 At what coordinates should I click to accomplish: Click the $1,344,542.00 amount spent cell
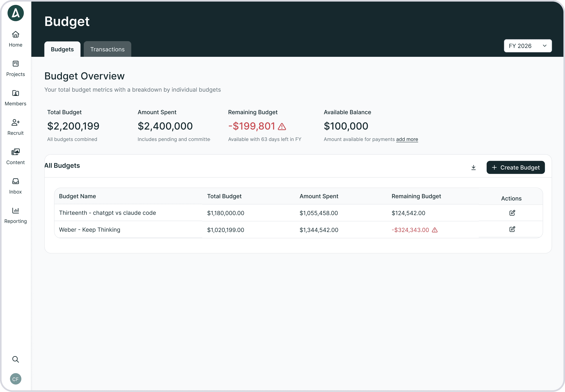(x=319, y=230)
